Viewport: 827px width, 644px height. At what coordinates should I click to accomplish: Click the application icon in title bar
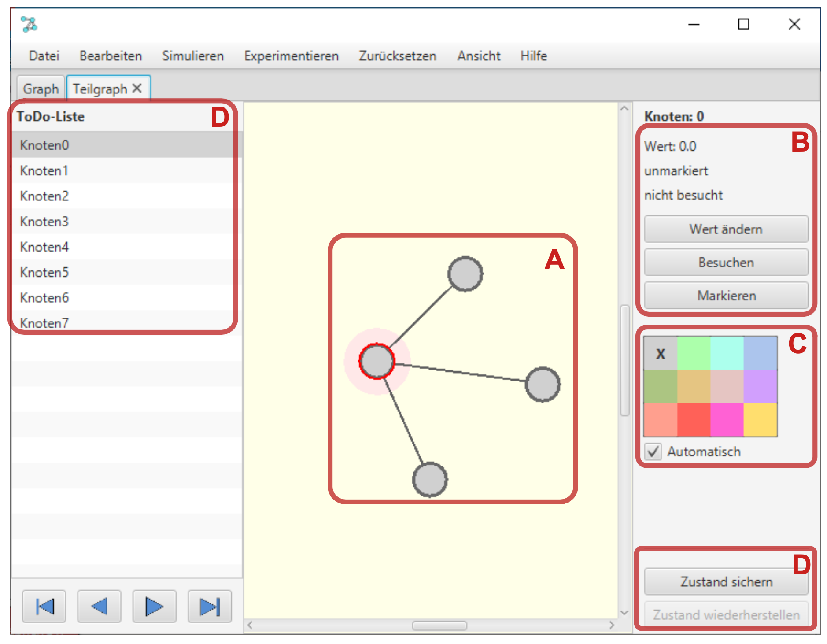point(29,24)
